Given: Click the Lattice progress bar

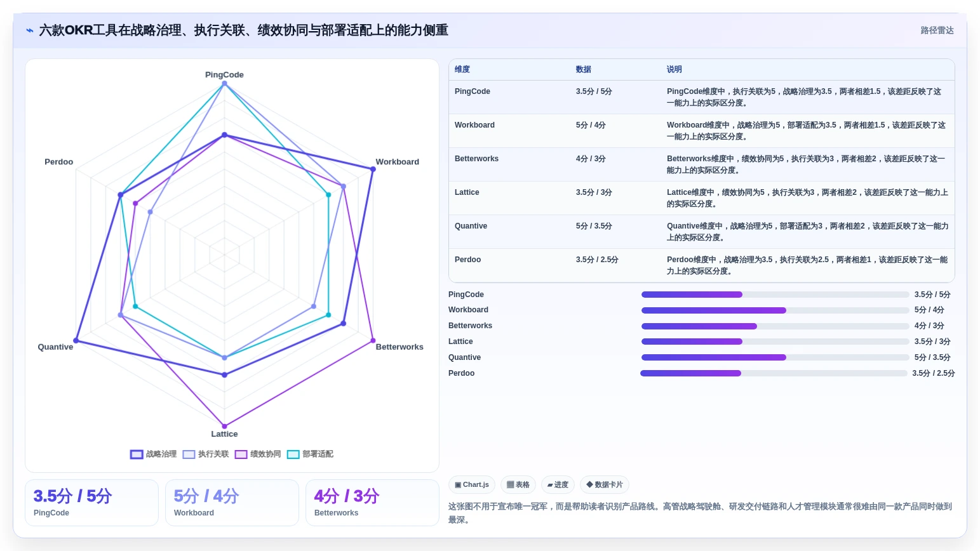Looking at the screenshot, I should click(x=775, y=342).
